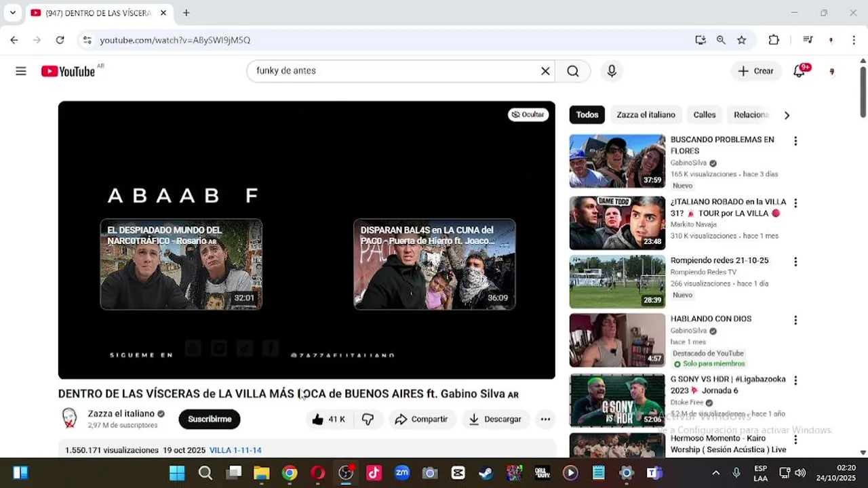This screenshot has width=868, height=488.
Task: Like the video with thumbs up
Action: click(329, 420)
